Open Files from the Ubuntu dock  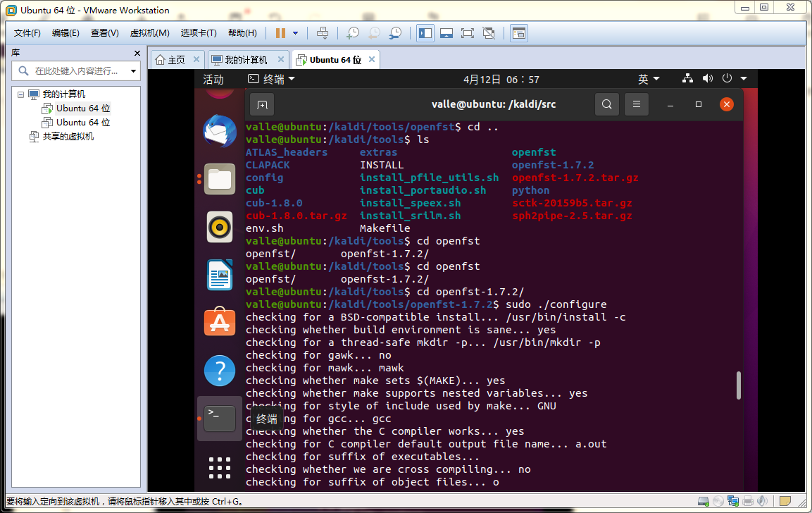tap(220, 179)
